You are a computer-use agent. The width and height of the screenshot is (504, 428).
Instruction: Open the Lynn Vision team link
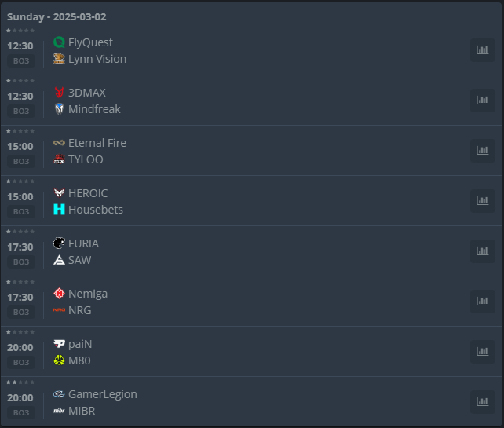[x=97, y=59]
